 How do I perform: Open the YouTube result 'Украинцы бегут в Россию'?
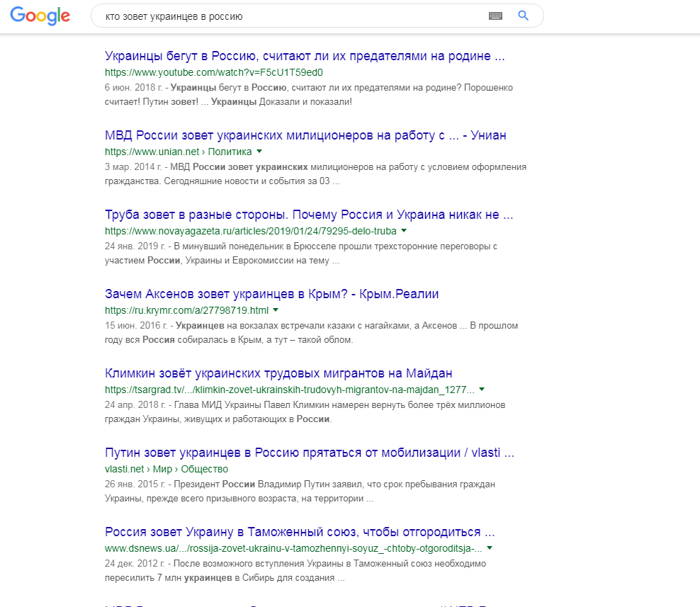[x=305, y=57]
